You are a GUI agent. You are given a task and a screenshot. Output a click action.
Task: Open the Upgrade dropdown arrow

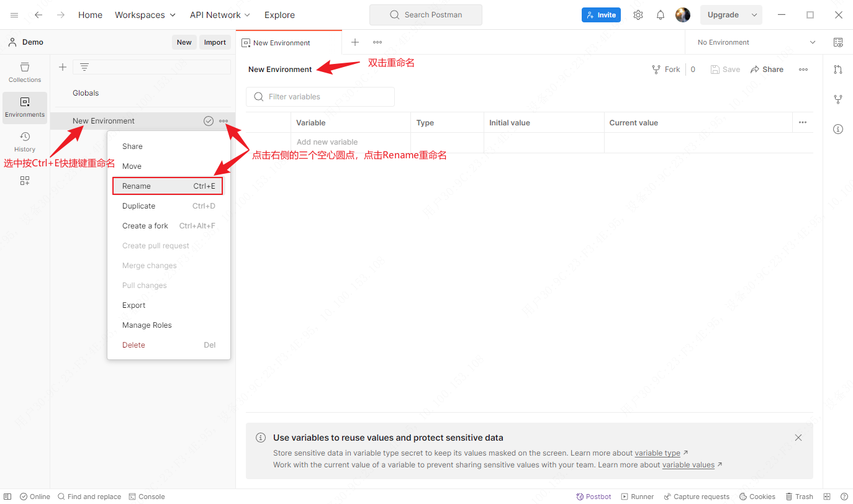coord(754,15)
